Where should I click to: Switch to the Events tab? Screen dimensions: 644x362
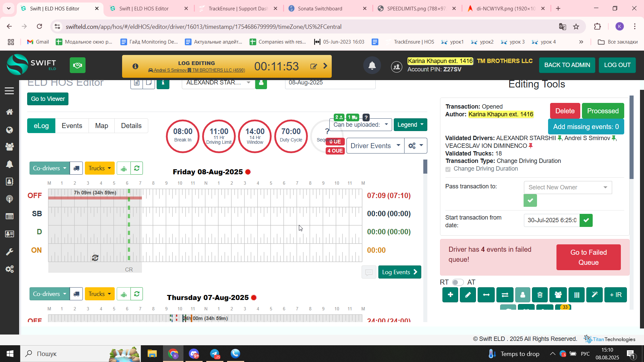[x=72, y=126]
